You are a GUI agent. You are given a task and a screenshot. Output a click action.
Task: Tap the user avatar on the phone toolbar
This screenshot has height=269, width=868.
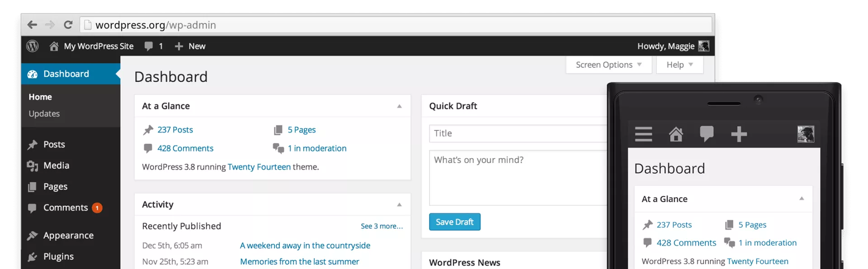tap(806, 134)
